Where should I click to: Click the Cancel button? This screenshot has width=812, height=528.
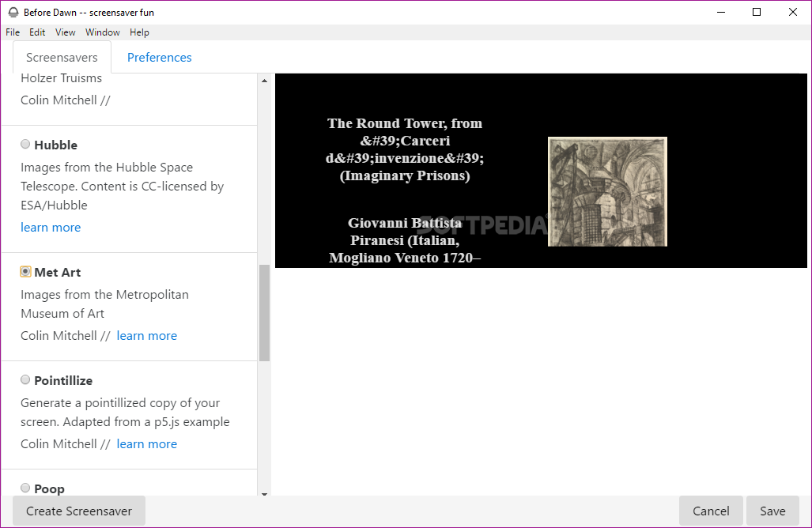[711, 511]
